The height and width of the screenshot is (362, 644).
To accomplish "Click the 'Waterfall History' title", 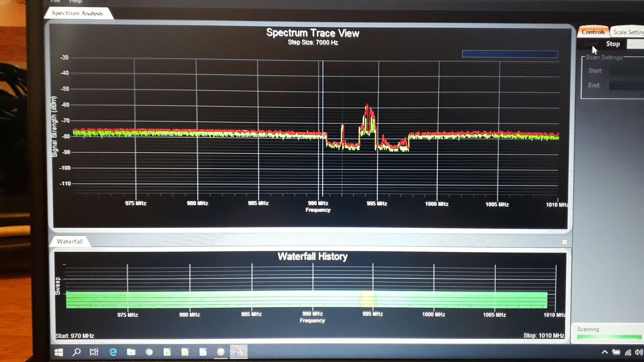I will 312,256.
